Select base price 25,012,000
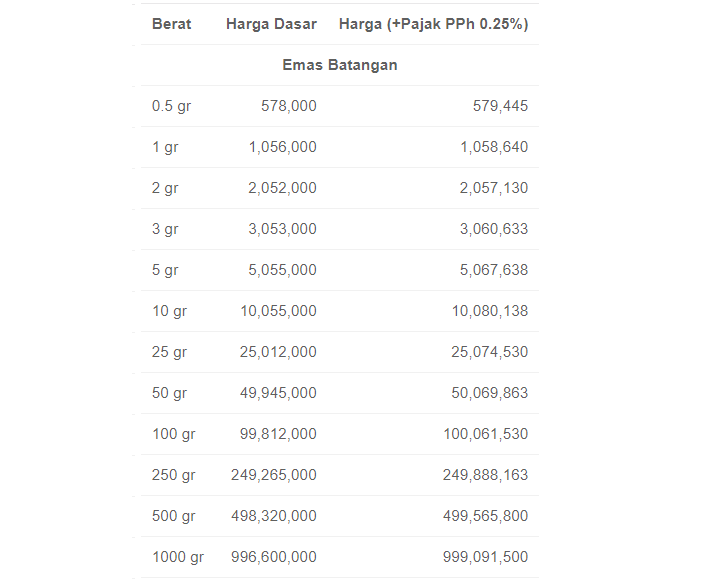724x585 pixels. (278, 352)
